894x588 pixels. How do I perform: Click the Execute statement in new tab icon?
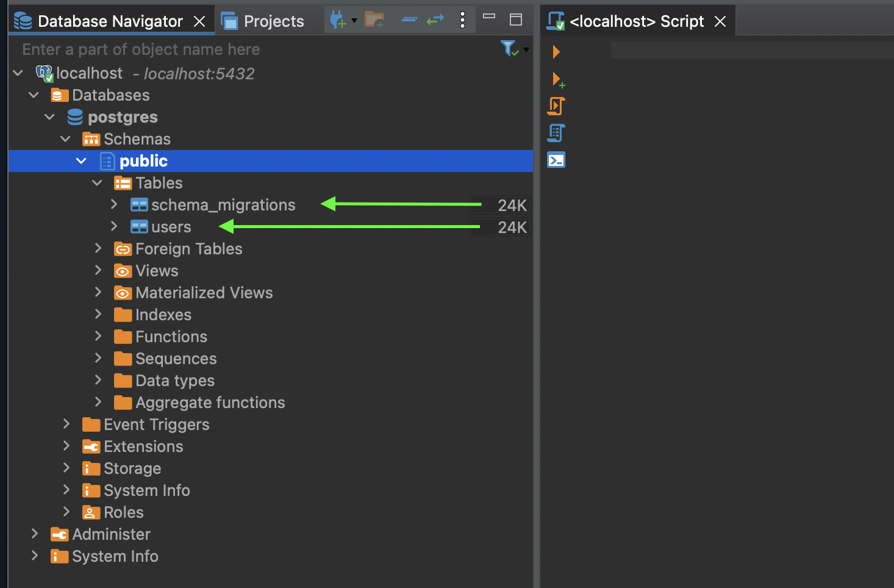(x=557, y=79)
